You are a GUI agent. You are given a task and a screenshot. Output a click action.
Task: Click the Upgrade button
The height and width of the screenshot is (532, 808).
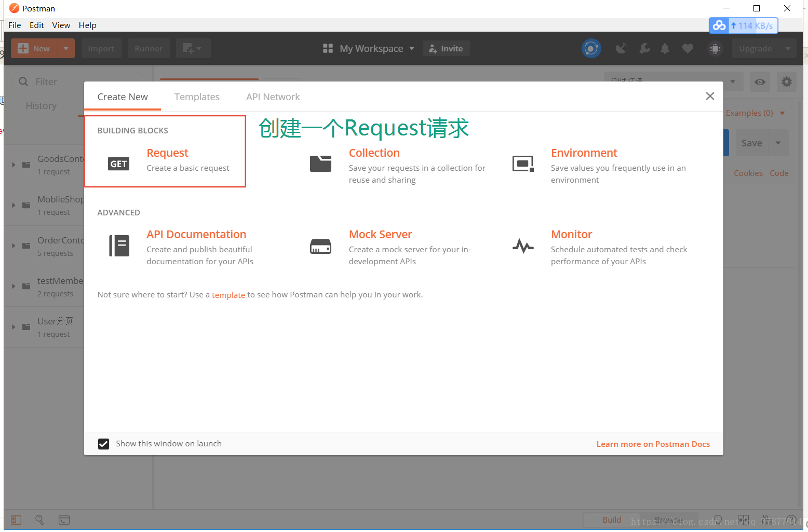coord(755,48)
